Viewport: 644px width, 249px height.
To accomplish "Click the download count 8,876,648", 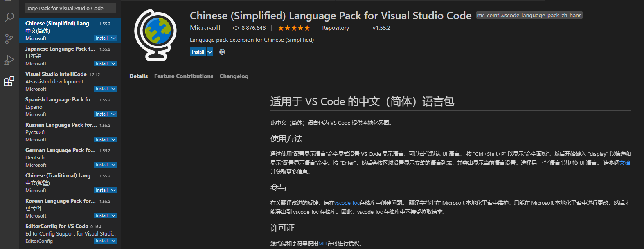I will (249, 28).
